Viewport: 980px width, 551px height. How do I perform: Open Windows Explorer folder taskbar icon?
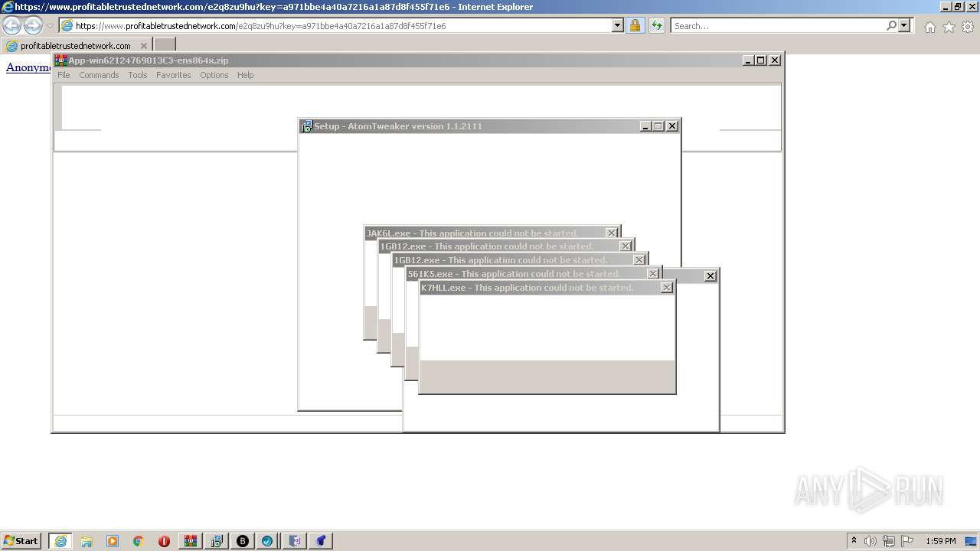[x=87, y=541]
